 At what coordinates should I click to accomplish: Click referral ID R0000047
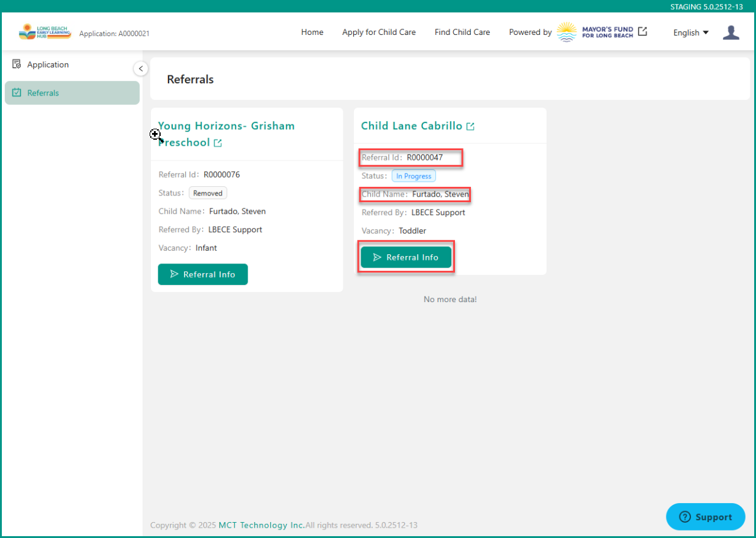coord(425,157)
